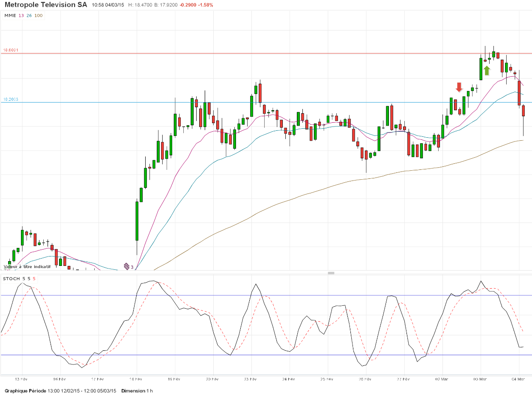Select the red STOCH 5 parameter
Screen dimensions: 532x395
pos(34,279)
